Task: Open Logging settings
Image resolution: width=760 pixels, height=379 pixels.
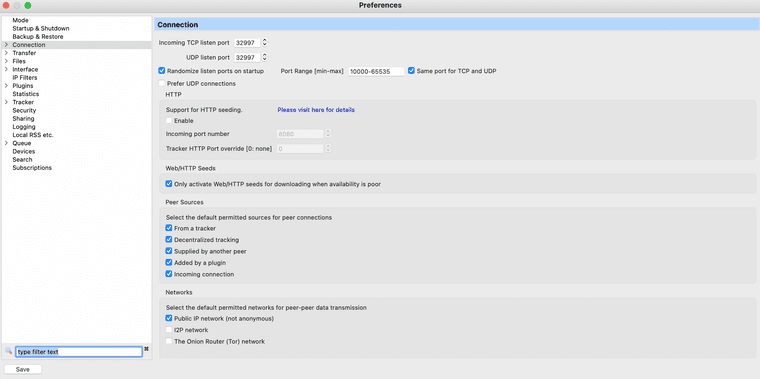Action: [24, 126]
